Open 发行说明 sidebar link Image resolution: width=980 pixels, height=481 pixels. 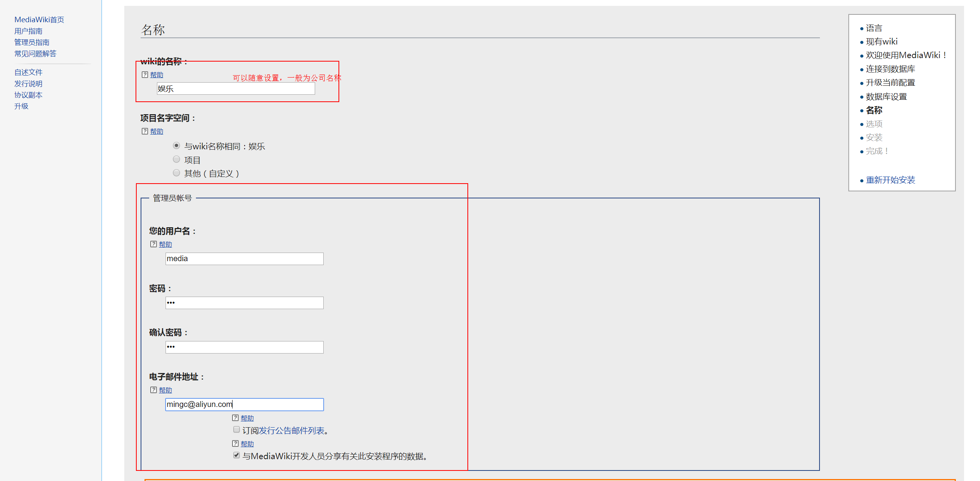click(x=28, y=83)
